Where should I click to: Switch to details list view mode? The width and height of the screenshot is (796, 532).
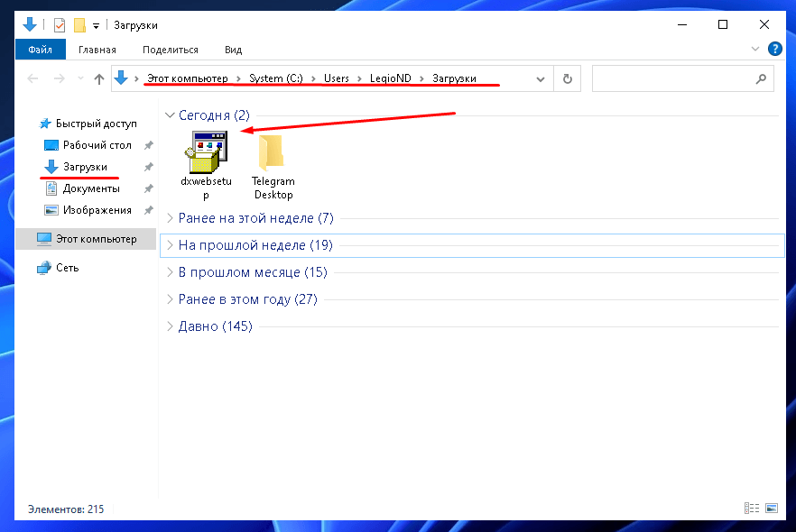point(752,509)
